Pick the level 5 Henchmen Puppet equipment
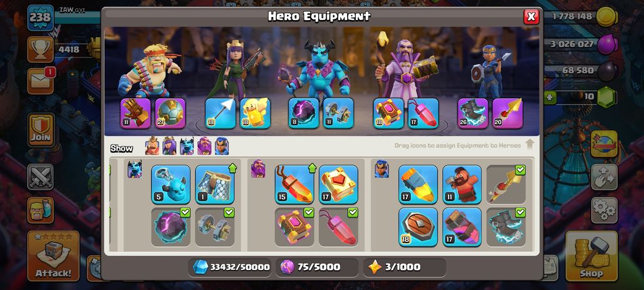 click(171, 184)
